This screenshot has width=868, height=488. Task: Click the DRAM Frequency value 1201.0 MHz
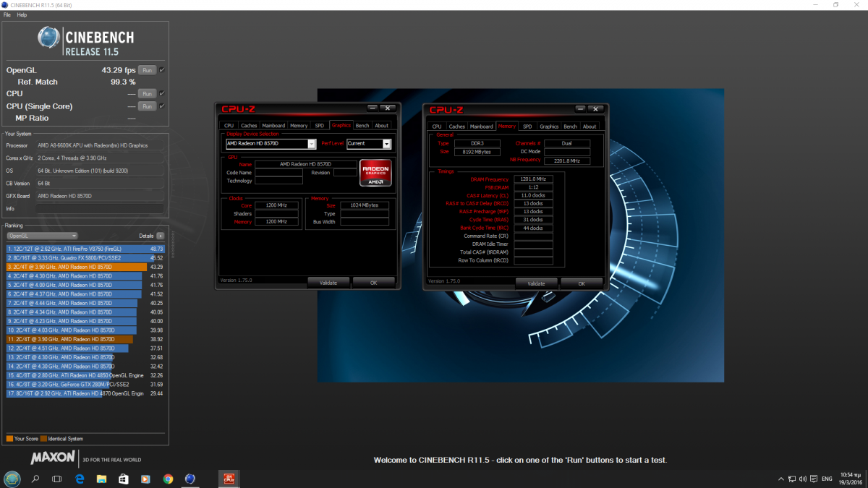coord(532,179)
